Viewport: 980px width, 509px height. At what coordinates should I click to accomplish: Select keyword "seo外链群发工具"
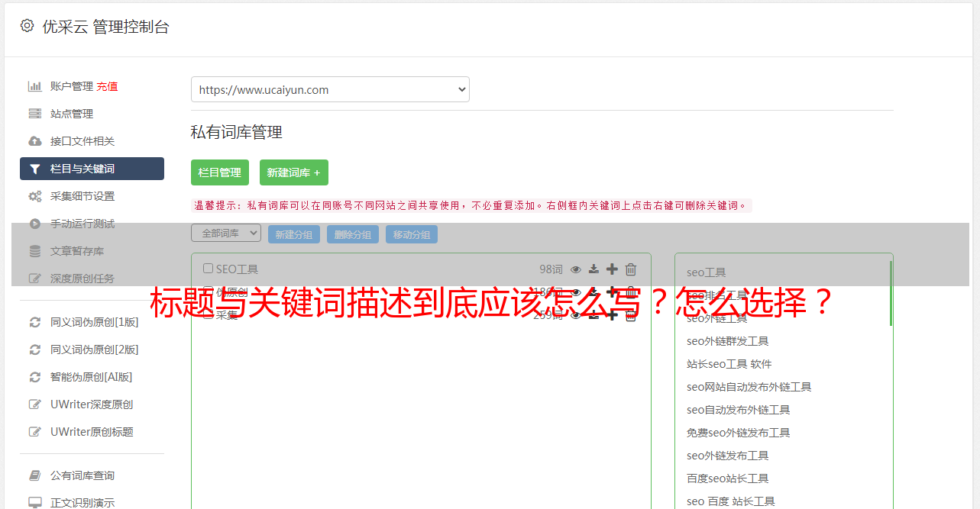point(728,341)
